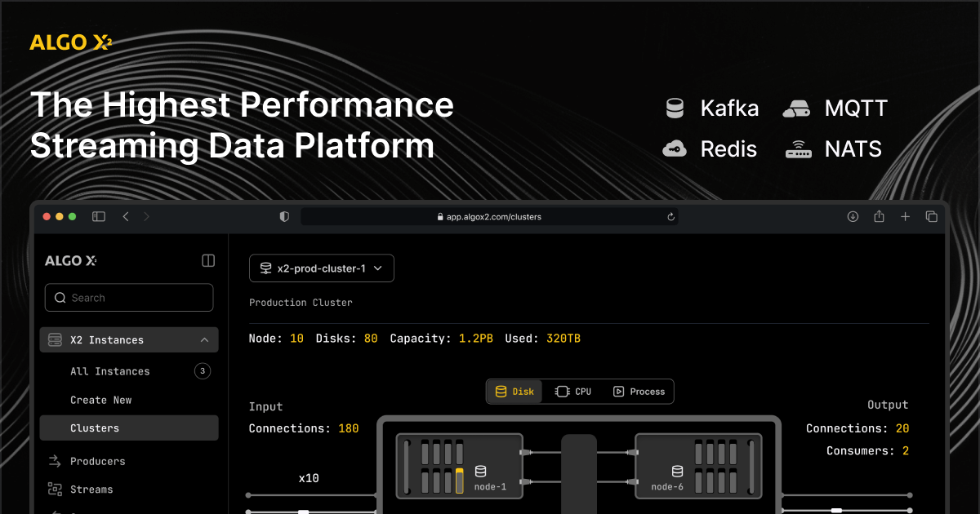The width and height of the screenshot is (980, 514).
Task: Click the NATS icon
Action: pos(796,148)
